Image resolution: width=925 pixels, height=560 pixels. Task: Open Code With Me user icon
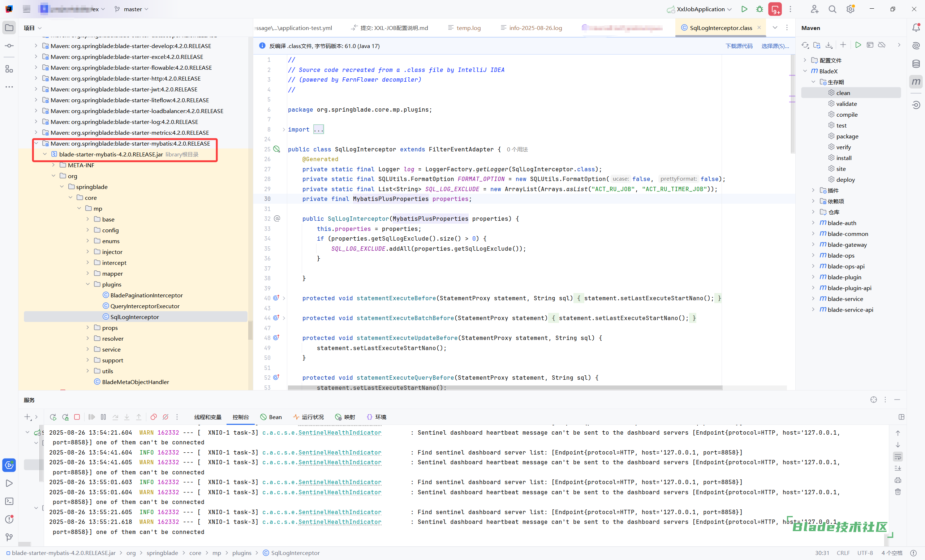814,9
